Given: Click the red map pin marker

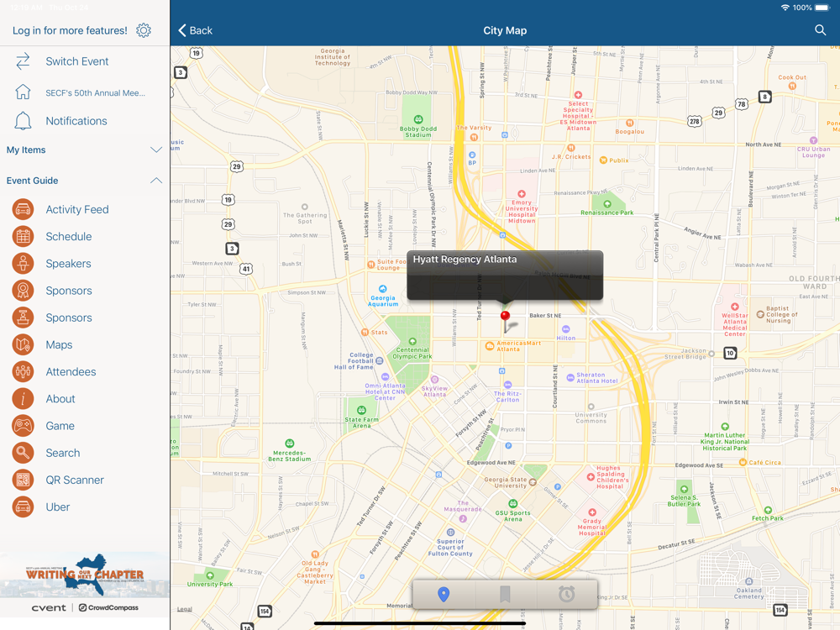Looking at the screenshot, I should 505,318.
